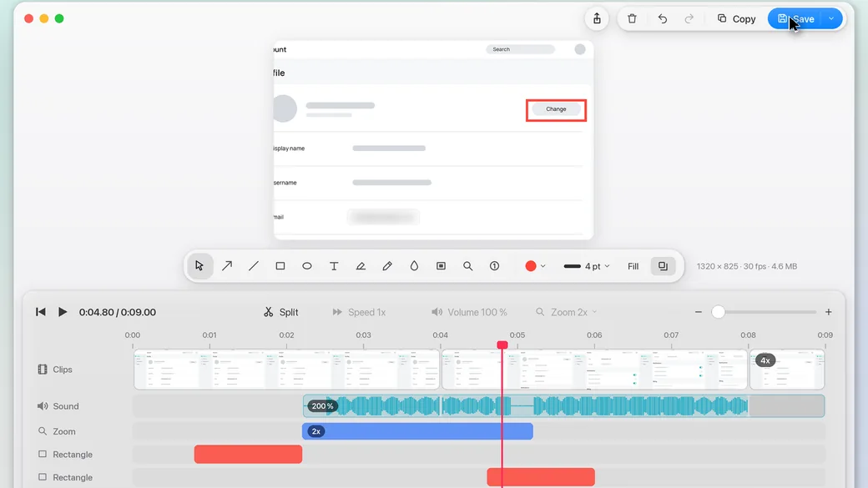Click the Share icon at top
This screenshot has width=868, height=488.
(597, 19)
